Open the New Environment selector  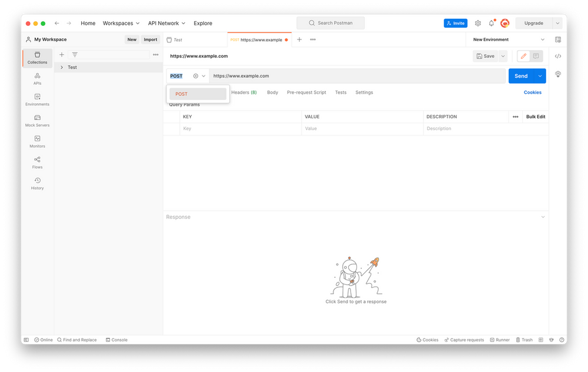click(507, 39)
